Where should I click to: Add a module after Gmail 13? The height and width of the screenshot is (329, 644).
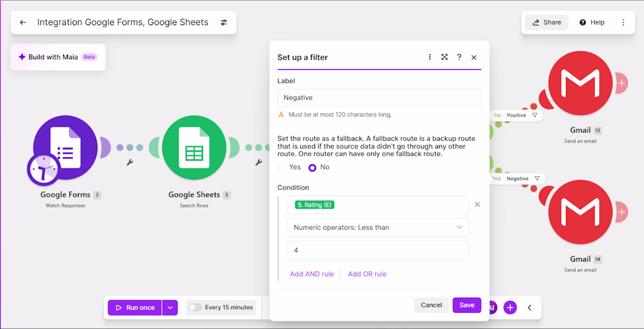tap(622, 83)
